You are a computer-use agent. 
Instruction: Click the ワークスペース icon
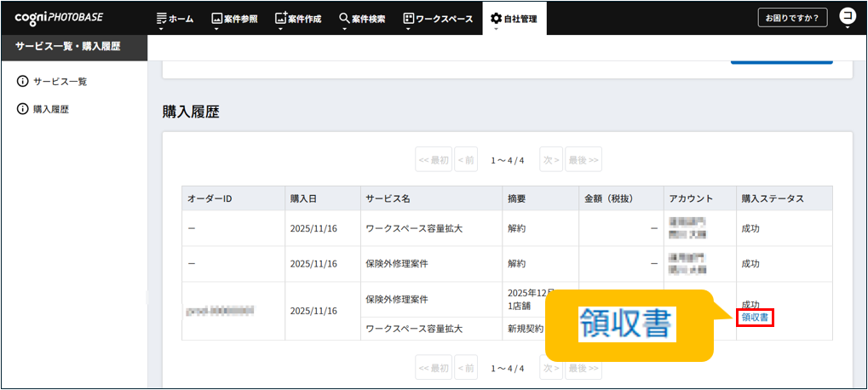408,18
